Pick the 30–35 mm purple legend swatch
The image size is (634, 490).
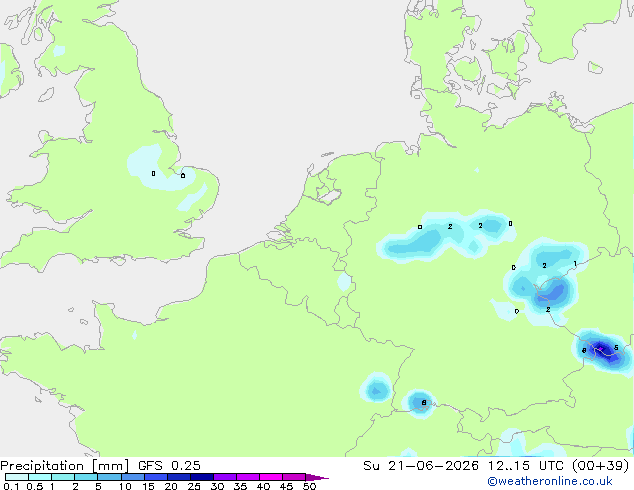(x=225, y=477)
